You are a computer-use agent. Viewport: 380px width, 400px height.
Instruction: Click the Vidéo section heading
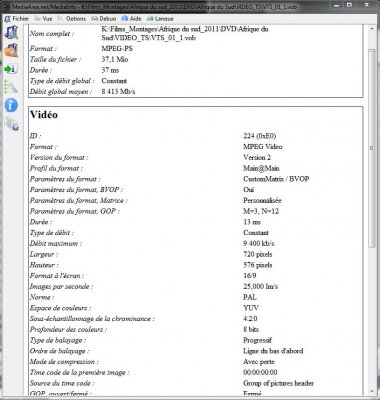point(44,115)
